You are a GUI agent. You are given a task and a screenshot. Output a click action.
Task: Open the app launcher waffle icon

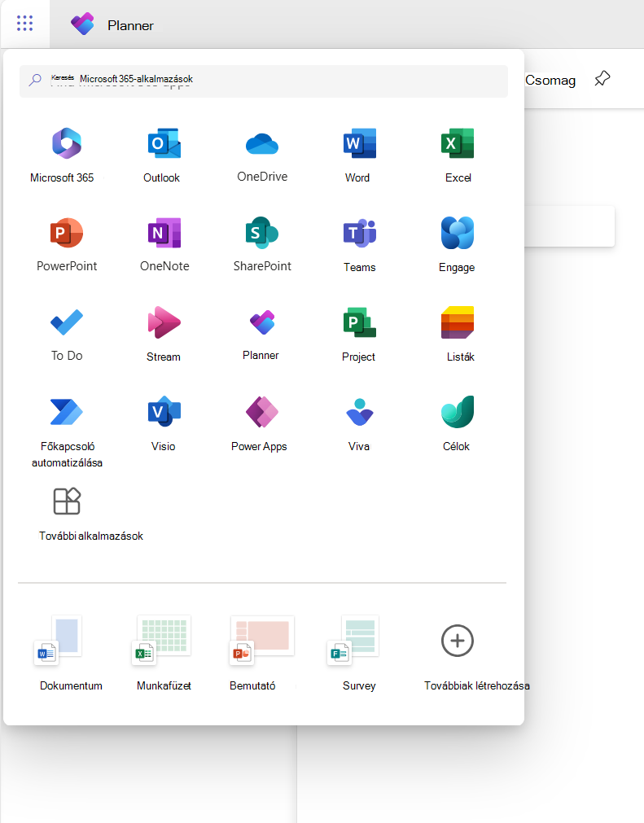24,23
